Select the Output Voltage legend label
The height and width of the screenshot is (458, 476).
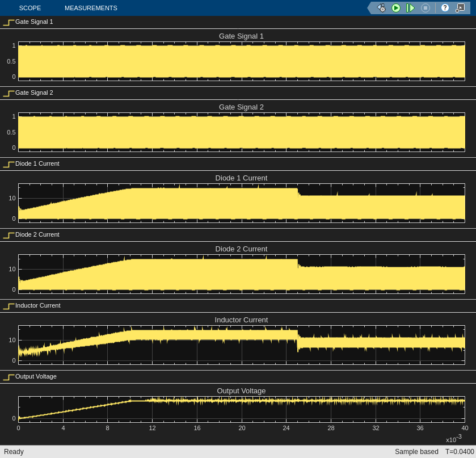pos(36,377)
